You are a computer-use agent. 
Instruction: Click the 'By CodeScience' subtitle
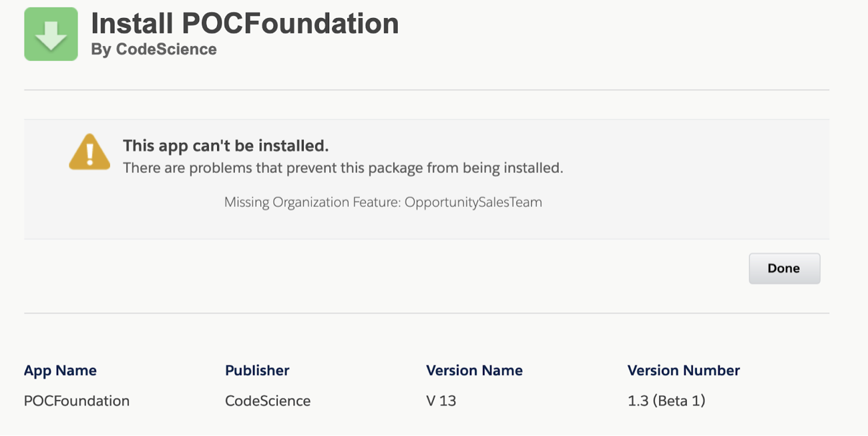click(x=154, y=49)
